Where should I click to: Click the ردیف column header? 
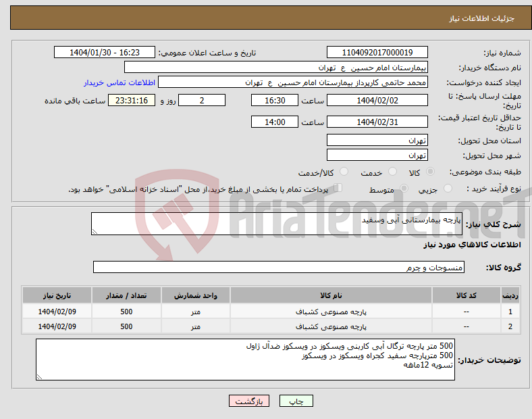pos(510,295)
